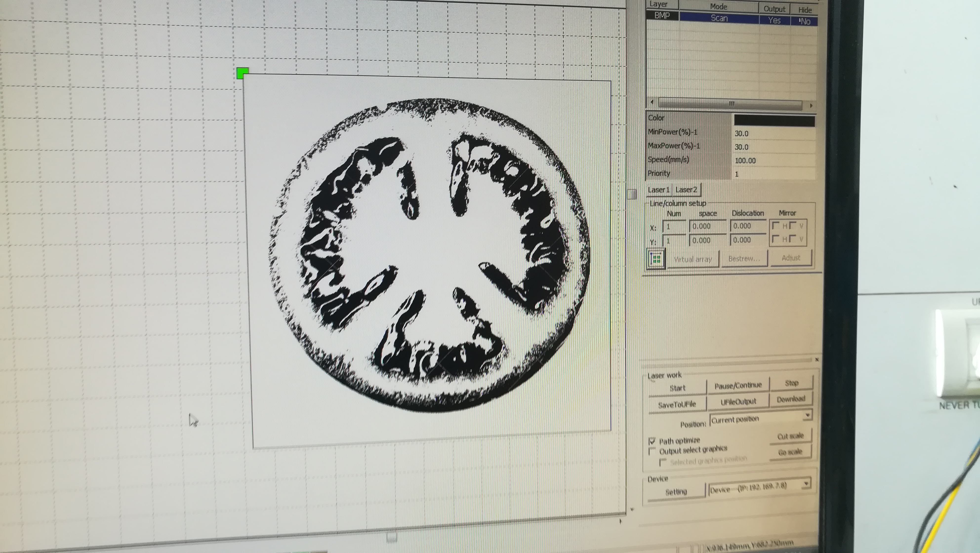Click the SaveToUFile button
This screenshot has height=553, width=980.
click(x=677, y=405)
